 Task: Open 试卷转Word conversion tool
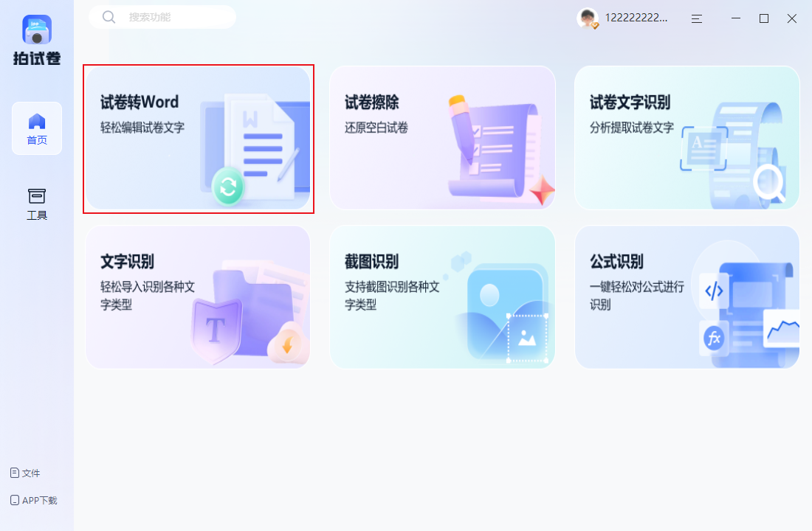click(198, 138)
